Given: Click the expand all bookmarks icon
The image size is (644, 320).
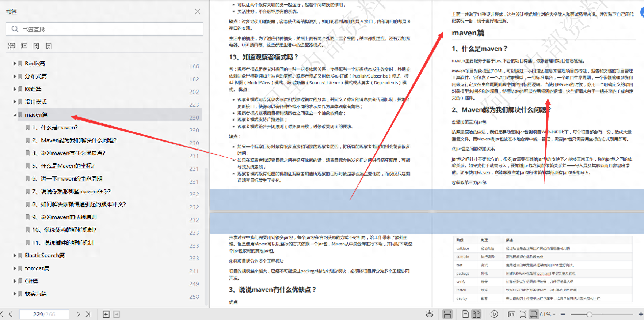Looking at the screenshot, I should click(x=12, y=46).
